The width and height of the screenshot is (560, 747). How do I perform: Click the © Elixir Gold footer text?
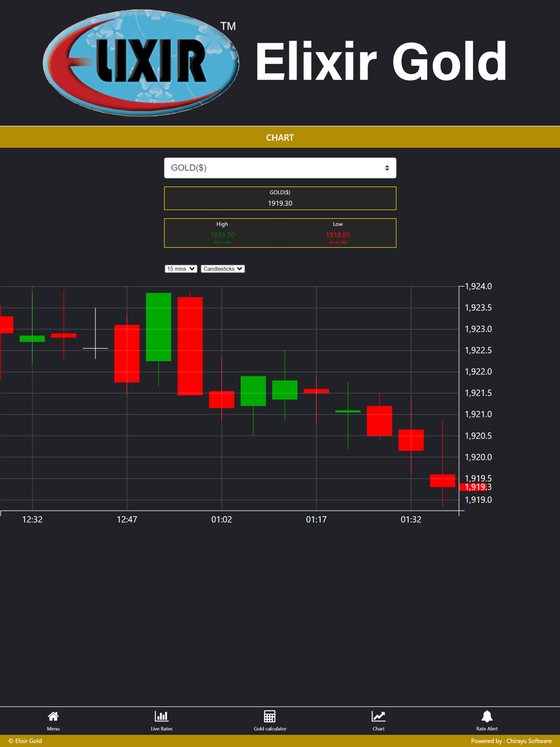point(25,741)
